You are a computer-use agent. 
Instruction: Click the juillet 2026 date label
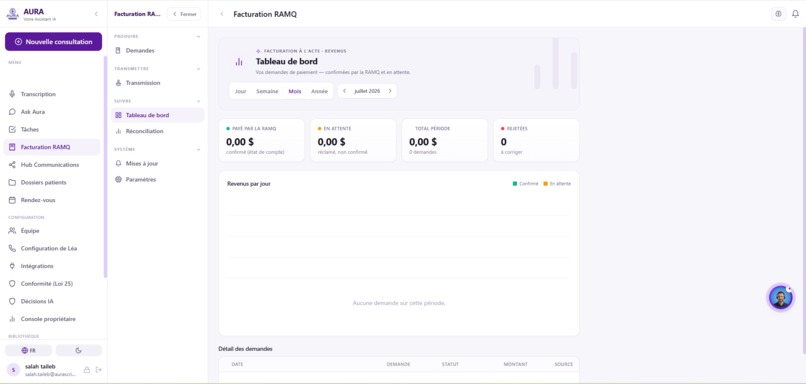click(x=367, y=91)
